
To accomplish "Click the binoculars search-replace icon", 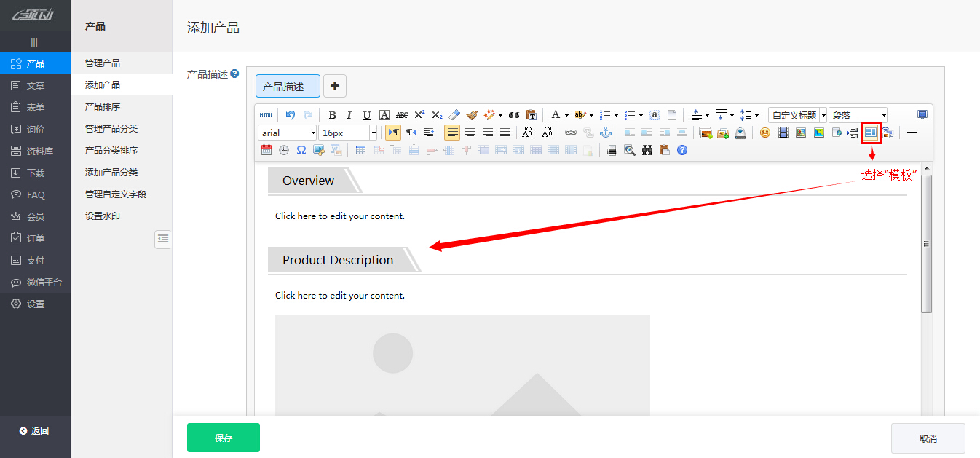I will click(647, 150).
